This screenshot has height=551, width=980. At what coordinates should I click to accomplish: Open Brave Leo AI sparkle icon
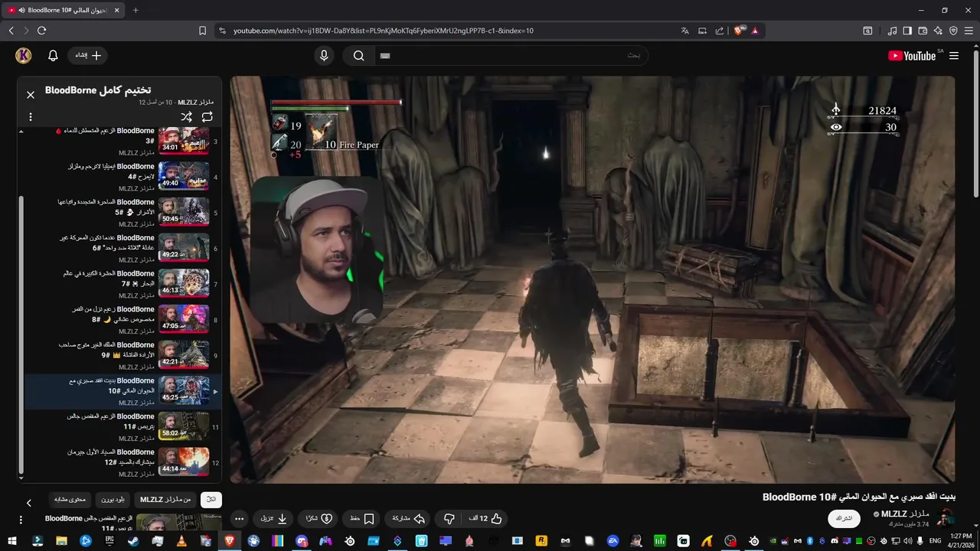938,31
